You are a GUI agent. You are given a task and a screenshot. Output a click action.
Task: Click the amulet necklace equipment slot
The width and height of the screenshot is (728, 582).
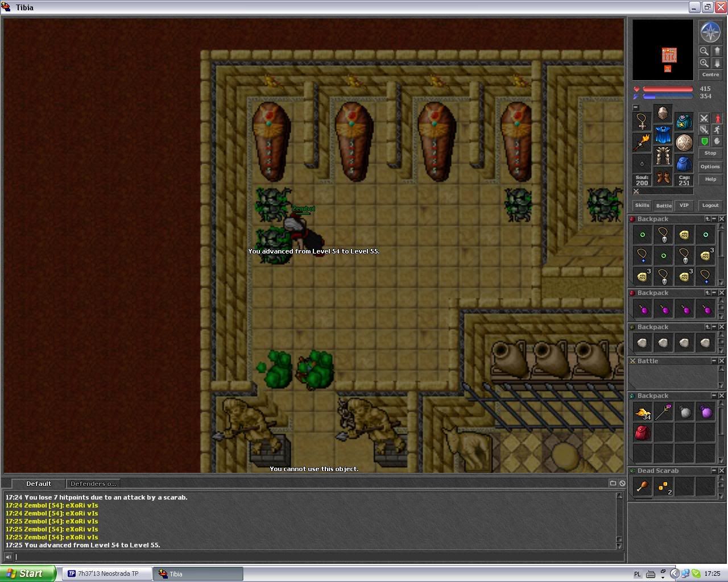(x=642, y=122)
